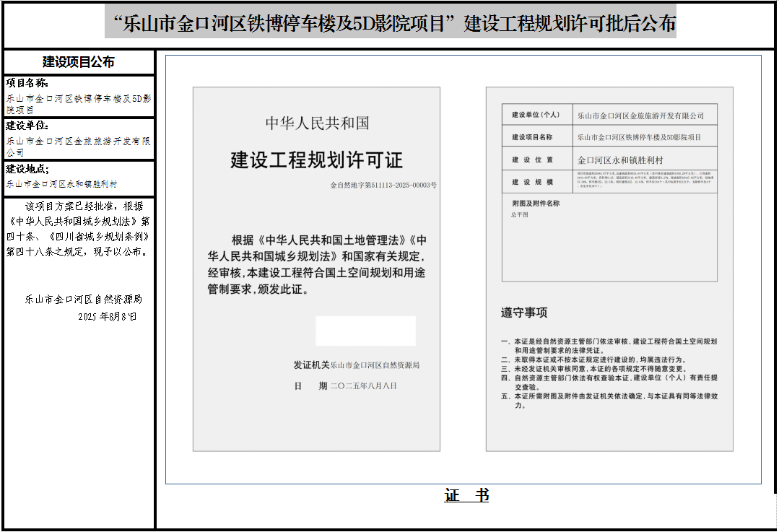This screenshot has width=779, height=532.
Task: Click the 项目名称 label in the sidebar
Action: 27,83
